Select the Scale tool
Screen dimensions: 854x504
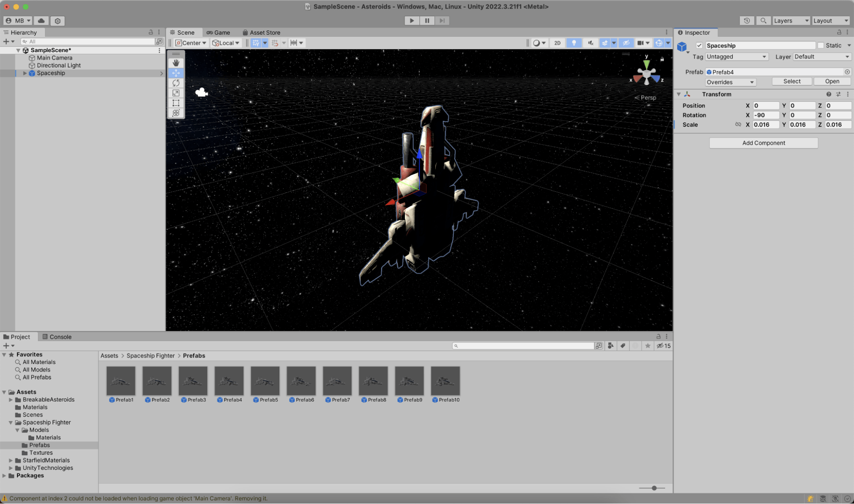[176, 93]
